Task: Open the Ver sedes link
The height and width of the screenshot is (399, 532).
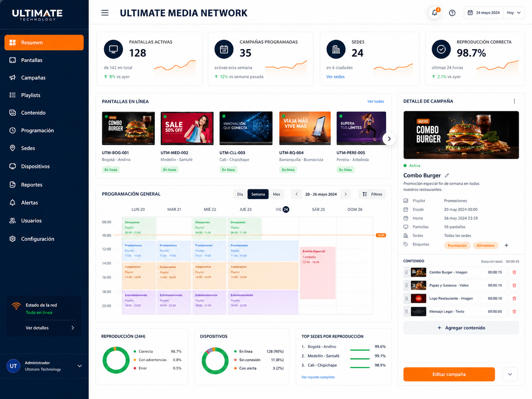Action: [x=335, y=77]
